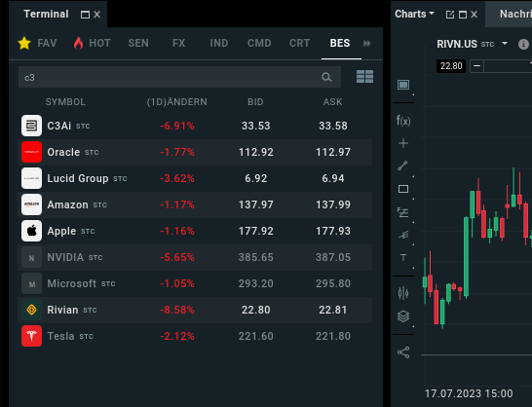Select the BES tab

point(340,43)
